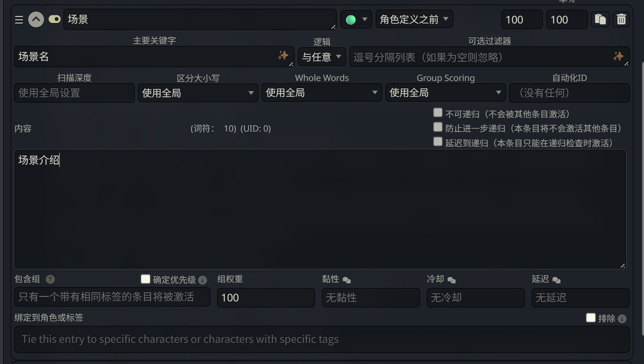Click the comment icon beside 延迟
Screen dimensions: 644x364
(x=556, y=279)
